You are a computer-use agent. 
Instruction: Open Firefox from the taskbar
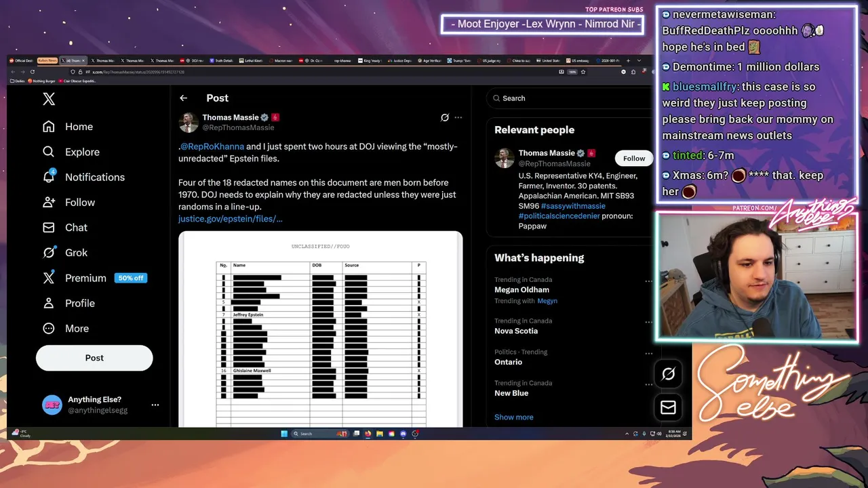pos(368,434)
